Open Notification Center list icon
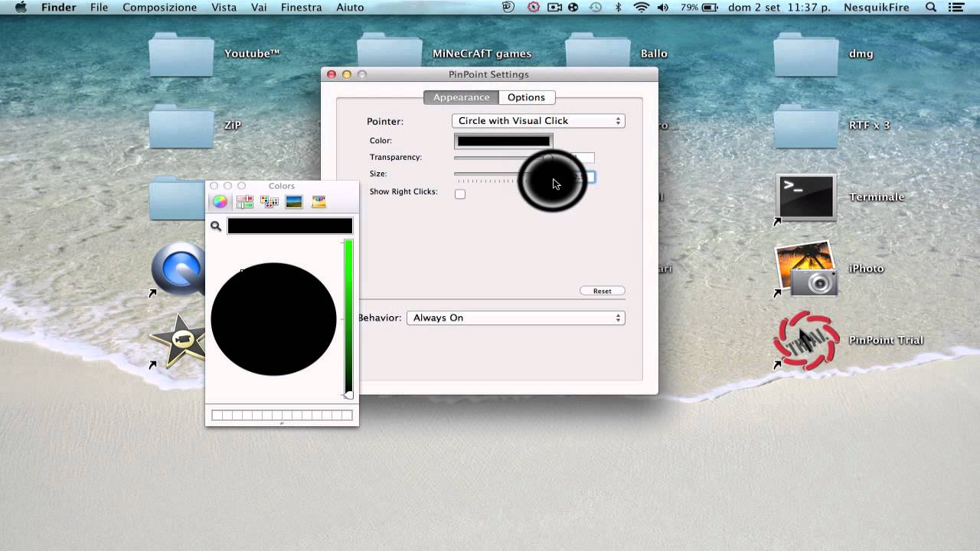Screen dimensions: 980x551 click(956, 7)
